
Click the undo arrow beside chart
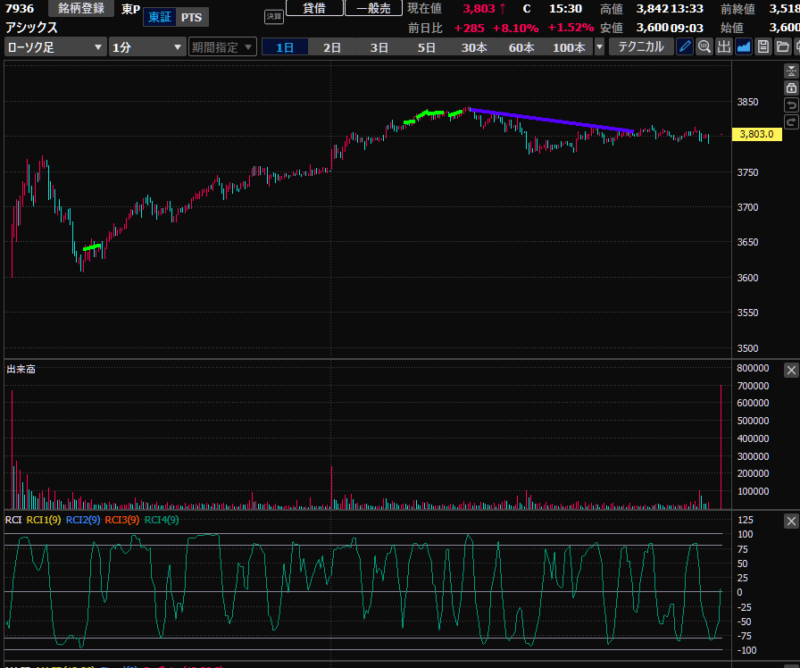coord(791,105)
